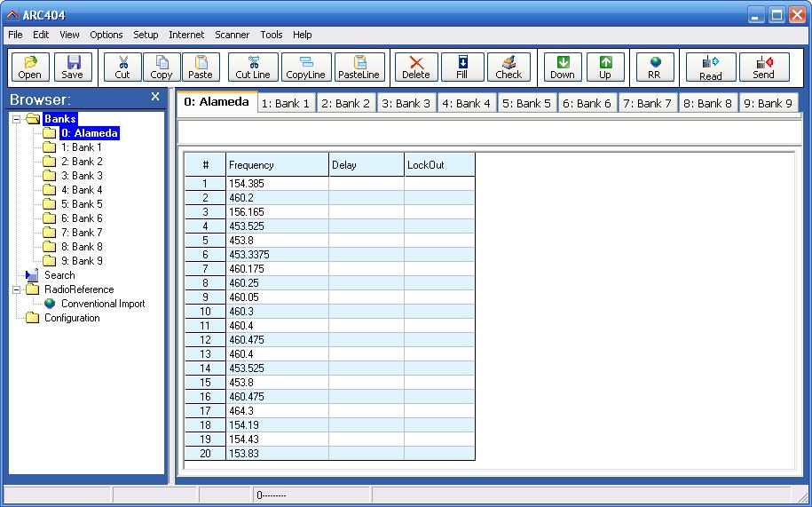
Task: Click the Search icon in Browser tree
Action: [32, 275]
